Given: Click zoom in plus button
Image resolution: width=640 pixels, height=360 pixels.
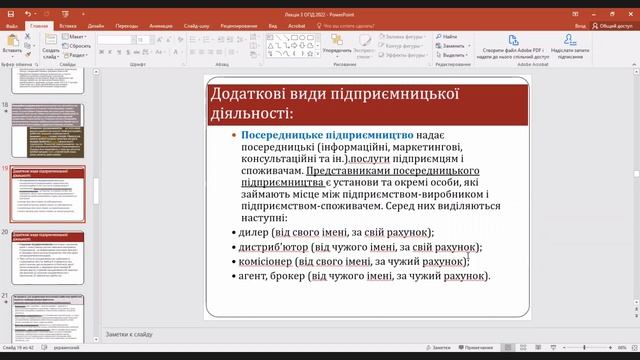Looking at the screenshot, I should click(610, 347).
